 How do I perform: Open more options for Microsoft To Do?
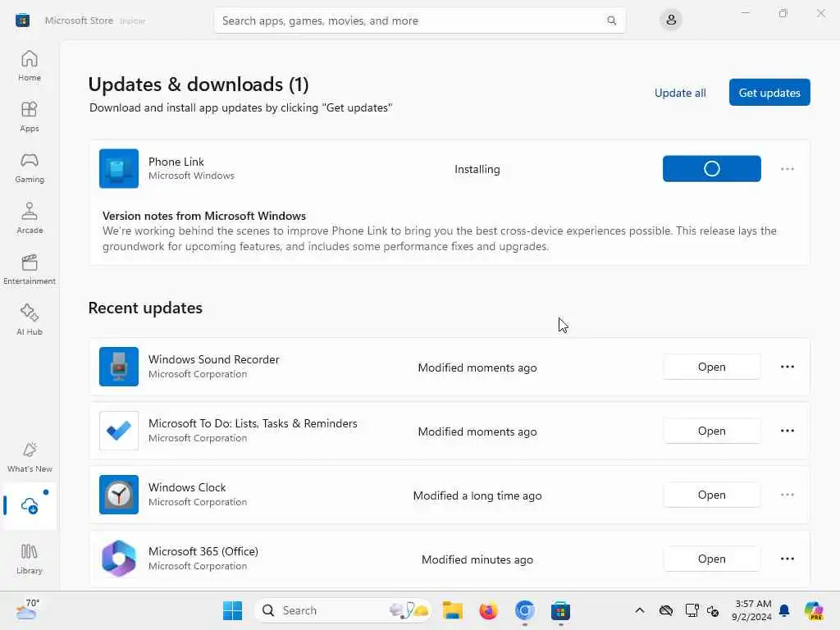pos(787,431)
